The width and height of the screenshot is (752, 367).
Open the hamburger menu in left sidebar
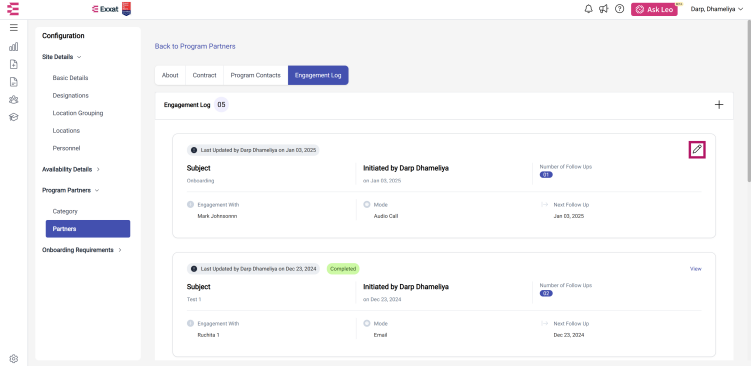click(x=13, y=27)
